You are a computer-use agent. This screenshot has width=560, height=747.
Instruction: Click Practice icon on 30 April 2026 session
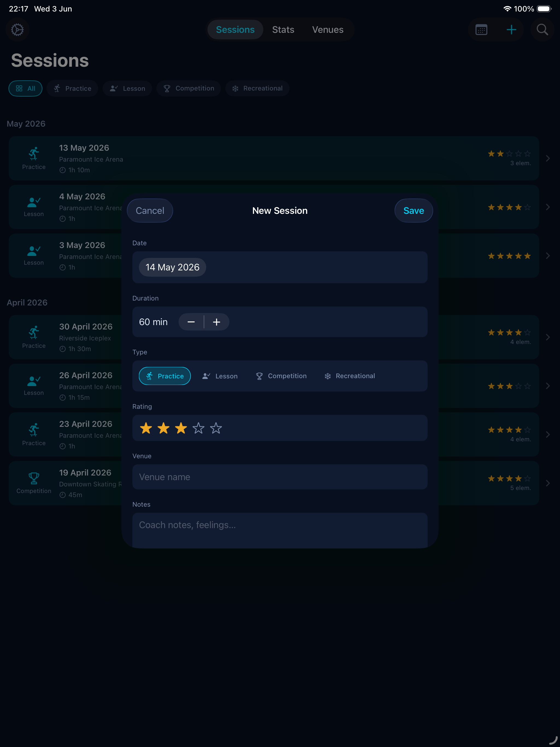click(x=34, y=332)
